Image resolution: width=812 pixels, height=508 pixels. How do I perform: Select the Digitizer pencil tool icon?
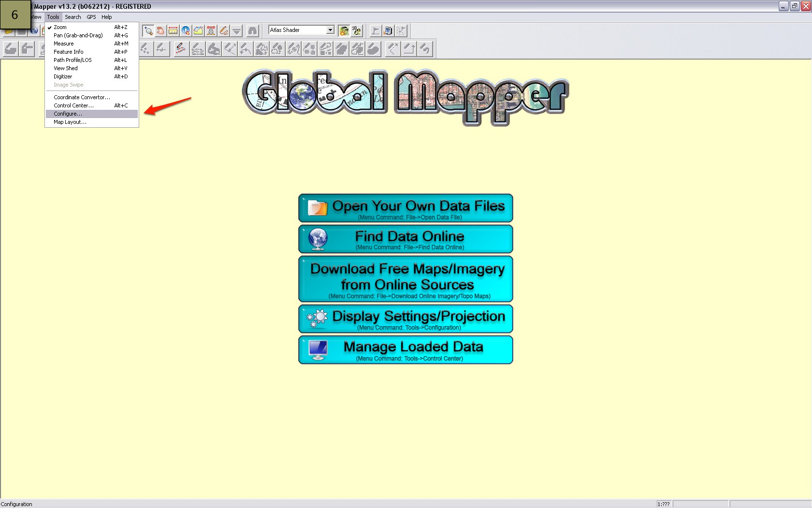coord(223,30)
